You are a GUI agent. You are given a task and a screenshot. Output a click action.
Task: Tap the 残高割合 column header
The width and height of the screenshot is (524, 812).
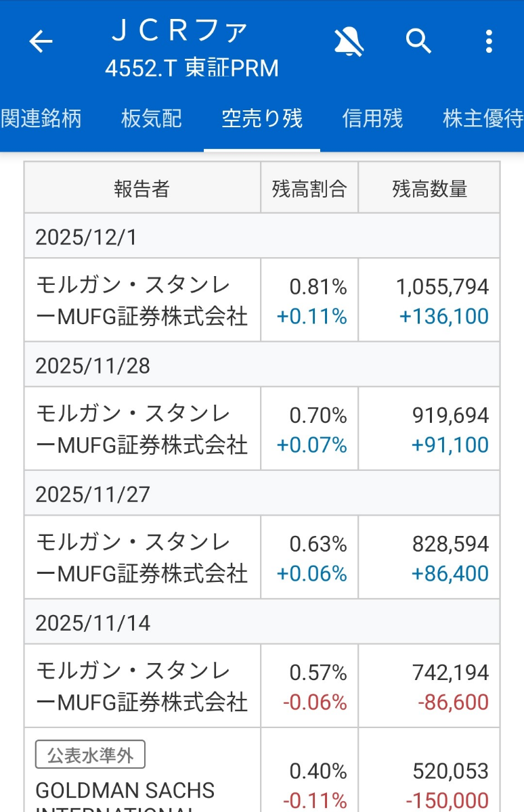coord(309,189)
